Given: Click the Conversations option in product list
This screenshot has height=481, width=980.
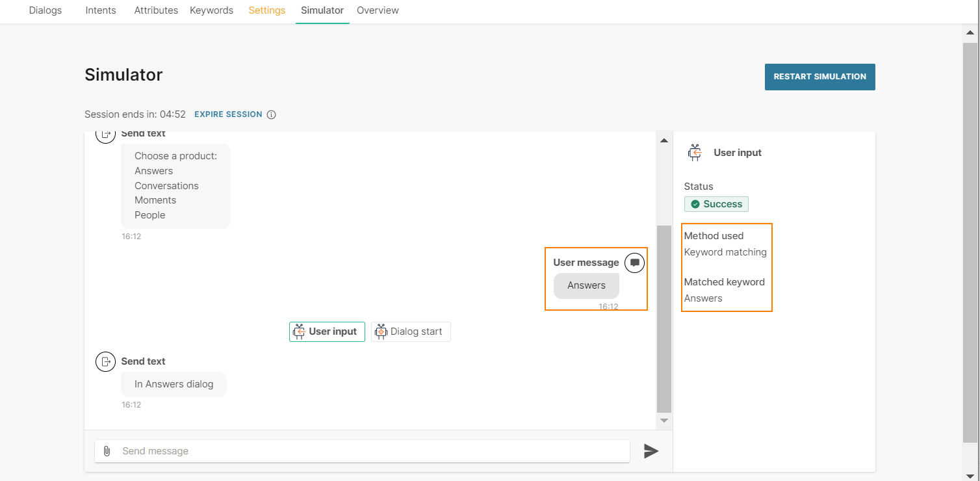Looking at the screenshot, I should point(166,186).
